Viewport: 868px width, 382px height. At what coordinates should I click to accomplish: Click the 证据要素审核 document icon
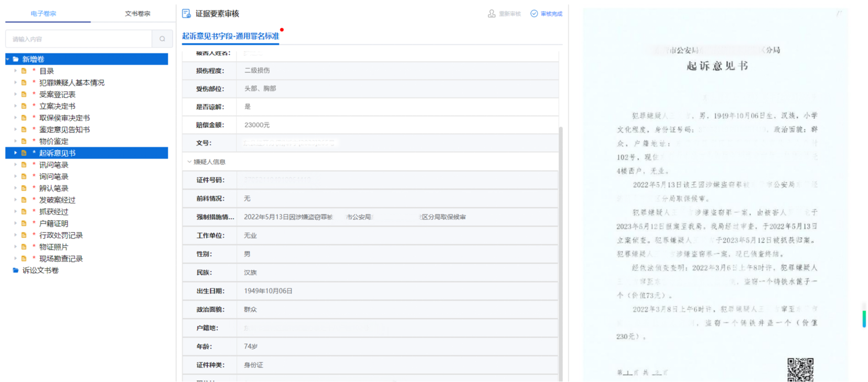tap(187, 14)
